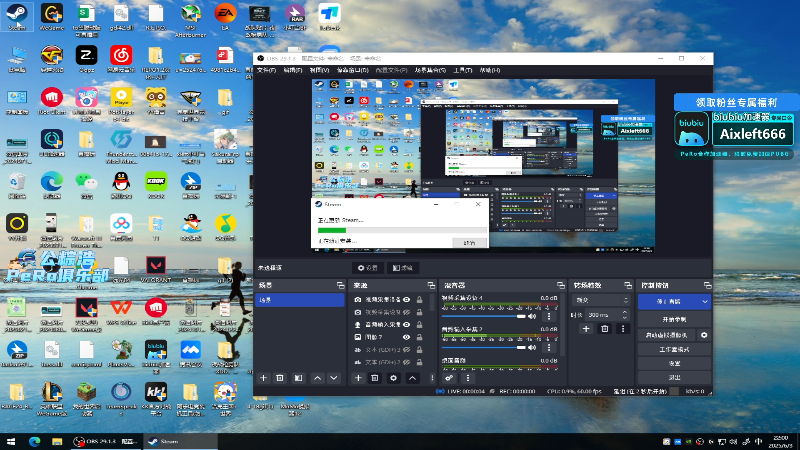Open the transition type dropdown 渐变
This screenshot has height=450, width=800.
(601, 301)
